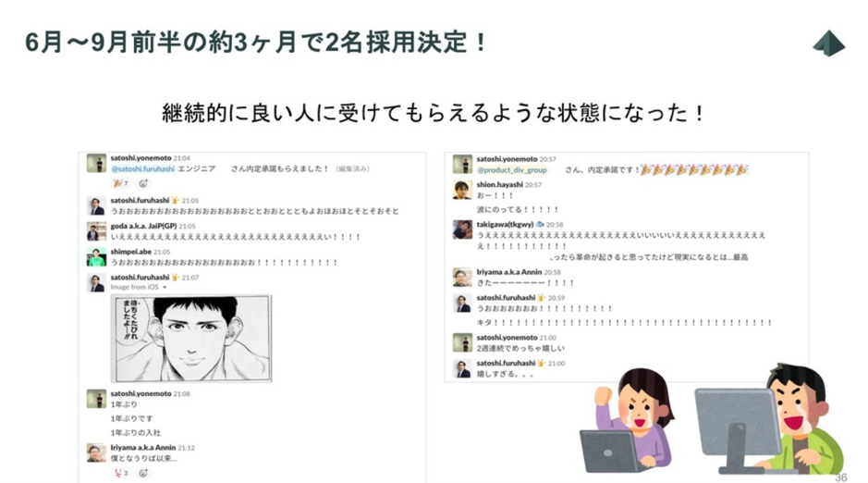Click the bunny-ears reaction showing 3
Screen dimensions: 868x483
[120, 473]
